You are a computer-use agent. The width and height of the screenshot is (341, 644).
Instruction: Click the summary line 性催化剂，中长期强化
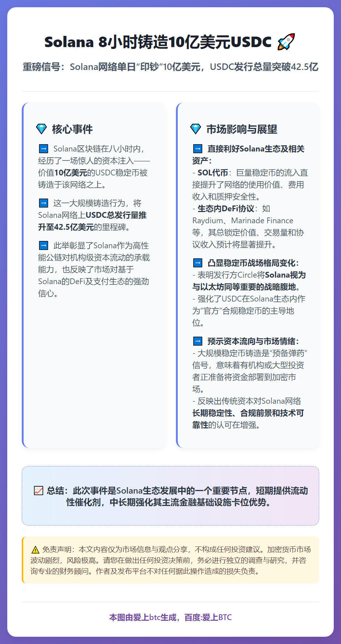point(169,503)
